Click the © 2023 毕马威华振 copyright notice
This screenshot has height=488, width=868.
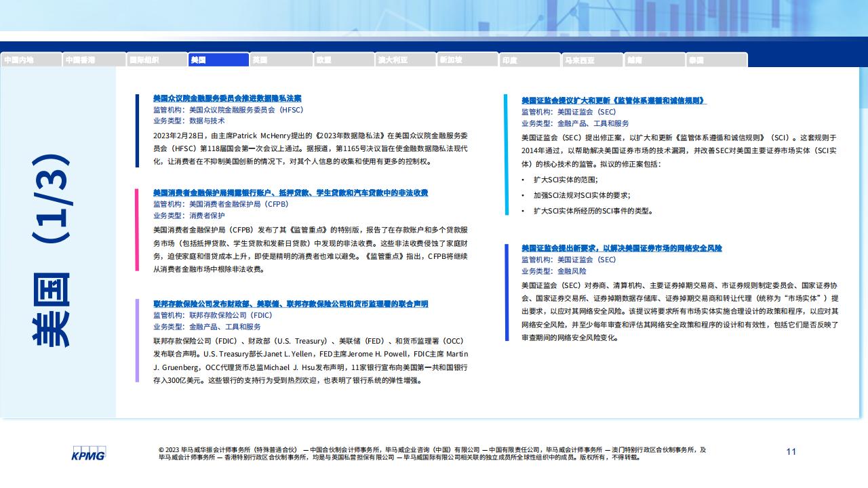click(432, 453)
